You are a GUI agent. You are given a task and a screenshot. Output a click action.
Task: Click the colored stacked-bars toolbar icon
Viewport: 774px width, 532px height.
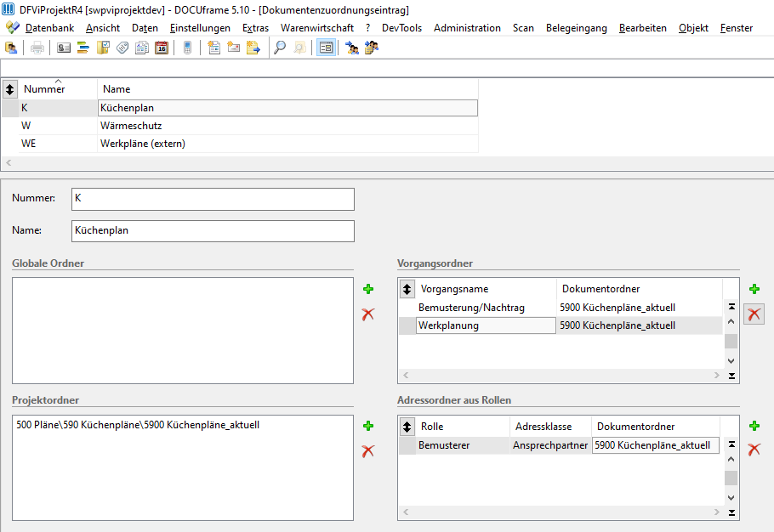click(83, 48)
